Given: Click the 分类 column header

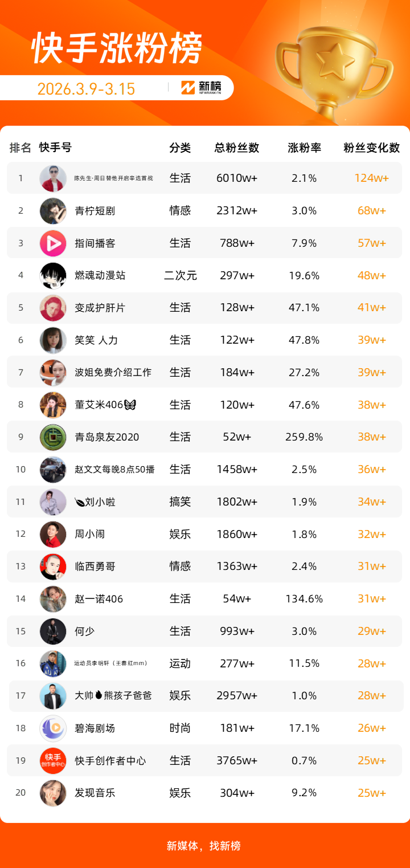Looking at the screenshot, I should 180,148.
